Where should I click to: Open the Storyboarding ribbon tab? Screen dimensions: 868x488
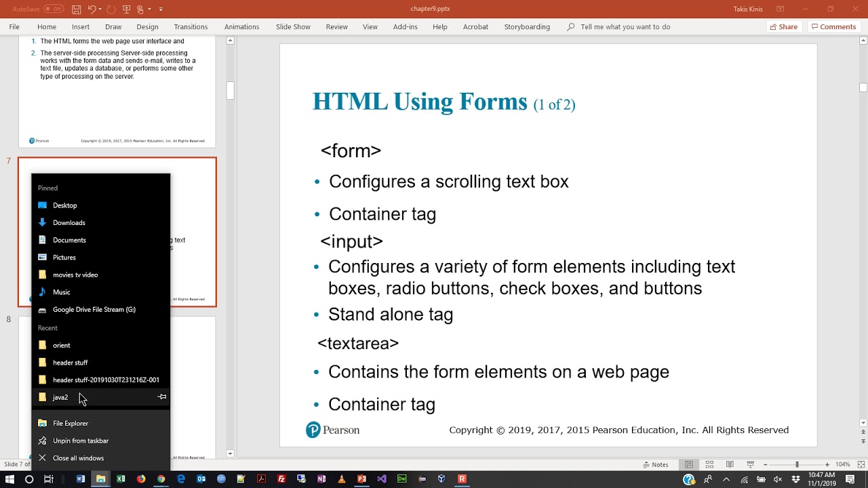pos(527,26)
